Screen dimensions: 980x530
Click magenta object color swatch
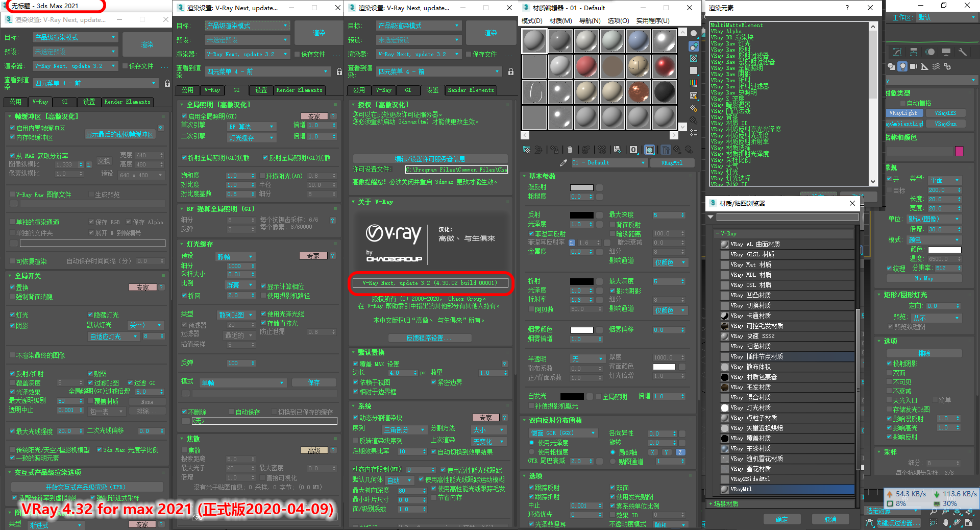coord(959,151)
